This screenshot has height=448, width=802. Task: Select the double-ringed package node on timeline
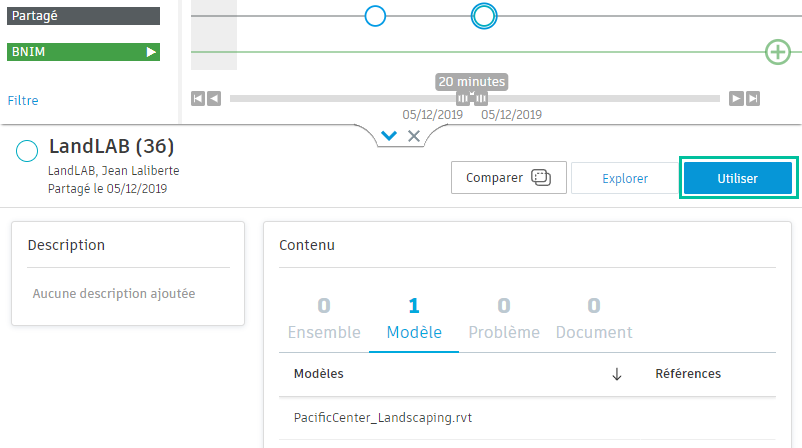pyautogui.click(x=484, y=15)
